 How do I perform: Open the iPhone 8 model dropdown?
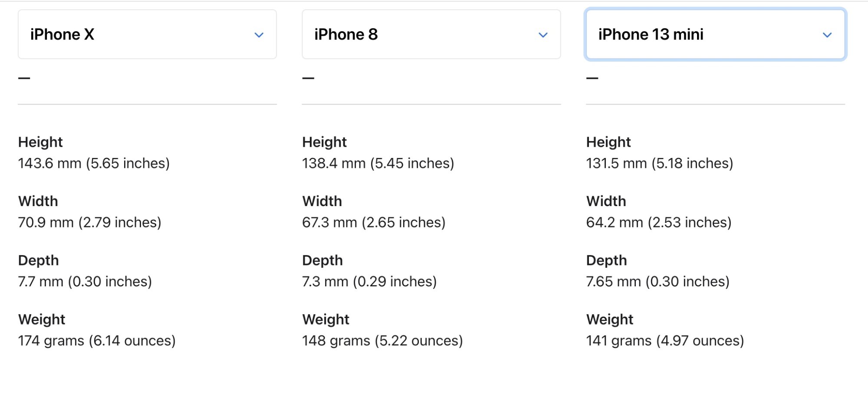pyautogui.click(x=431, y=34)
